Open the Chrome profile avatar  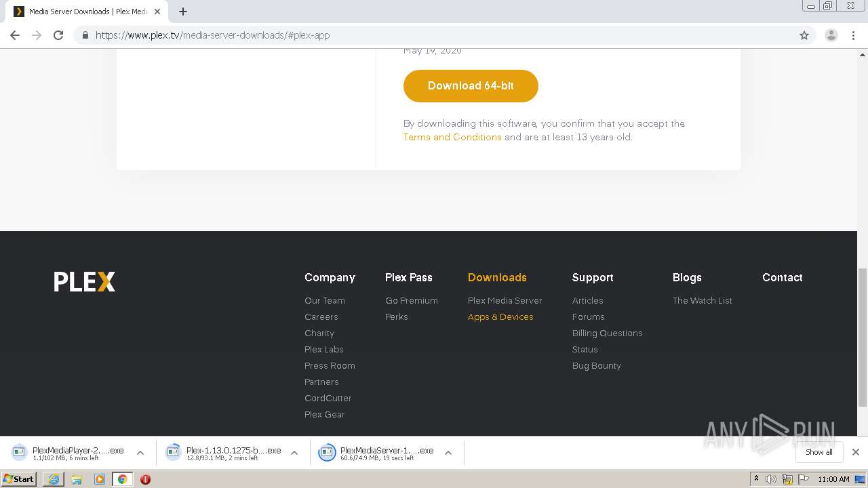(831, 35)
